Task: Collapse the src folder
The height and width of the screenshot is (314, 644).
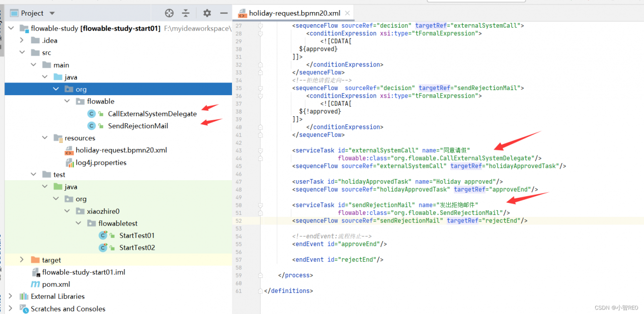Action: click(22, 52)
